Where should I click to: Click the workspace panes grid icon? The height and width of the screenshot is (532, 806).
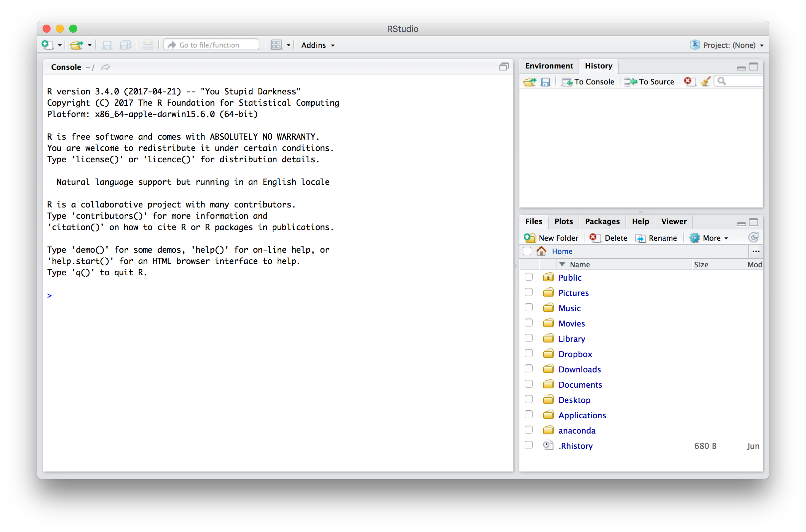pos(276,45)
